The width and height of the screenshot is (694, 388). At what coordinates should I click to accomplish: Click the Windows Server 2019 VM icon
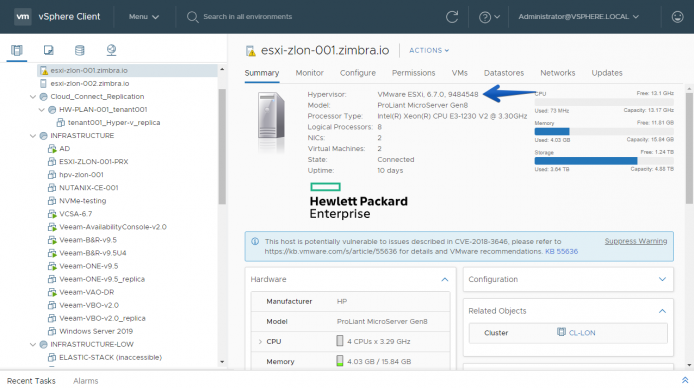click(x=52, y=331)
